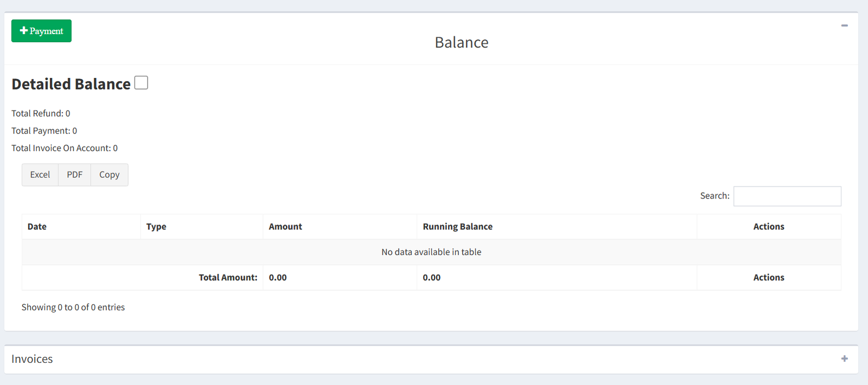The image size is (868, 385).
Task: Expand the Invoices panel using the plus icon
Action: [x=844, y=358]
